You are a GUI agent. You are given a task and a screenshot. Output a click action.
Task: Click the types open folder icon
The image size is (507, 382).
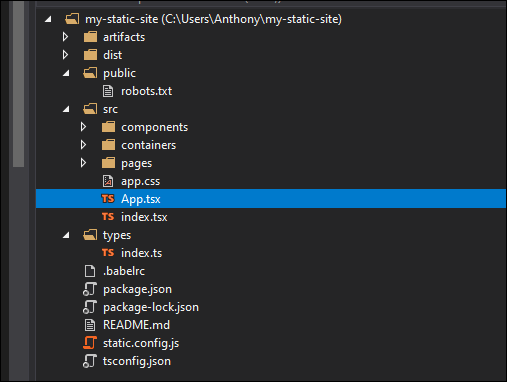90,235
